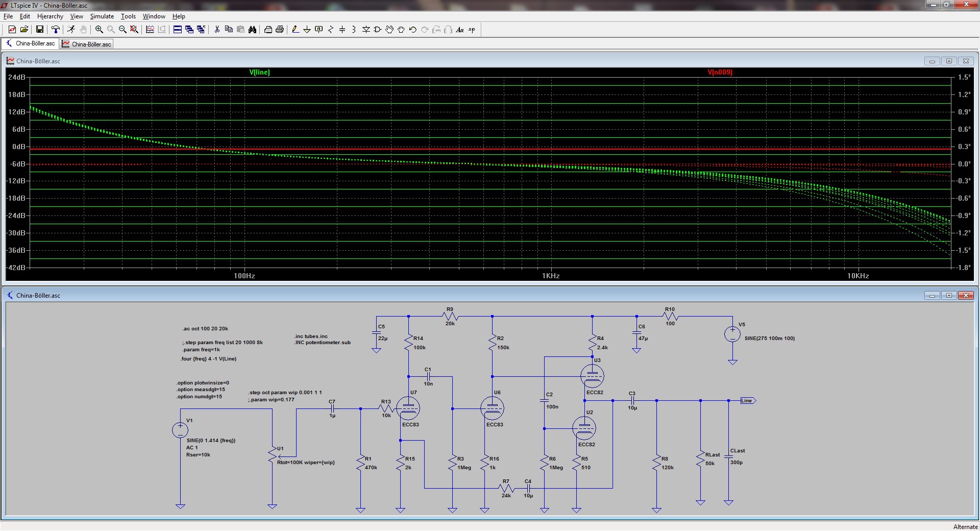Select the ECC82 tube U3

coord(592,377)
